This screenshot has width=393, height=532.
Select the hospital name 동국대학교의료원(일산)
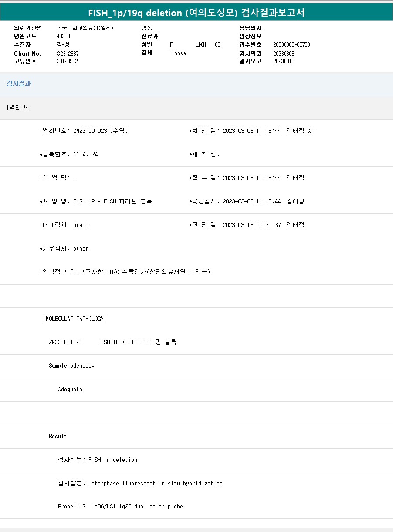[85, 28]
